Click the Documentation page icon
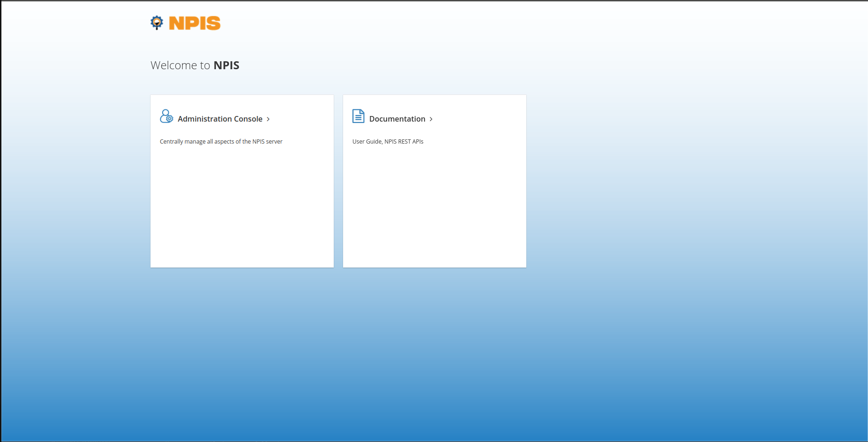The width and height of the screenshot is (868, 442). point(358,116)
